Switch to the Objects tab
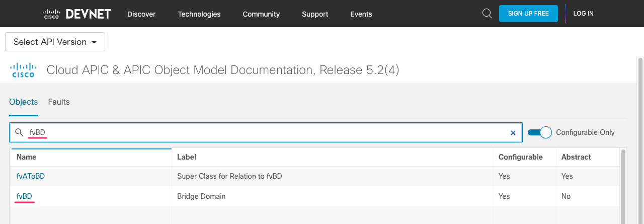 pos(24,102)
